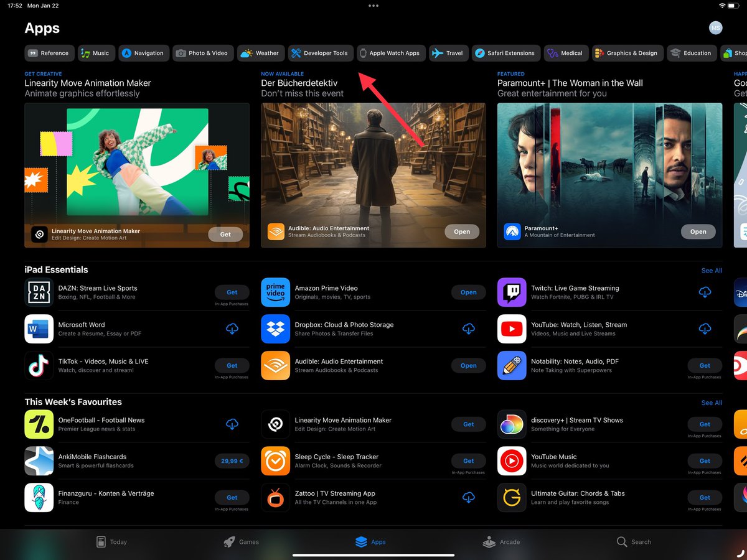This screenshot has width=747, height=560.
Task: Tap the three-dot multitasking control at top
Action: tap(374, 6)
